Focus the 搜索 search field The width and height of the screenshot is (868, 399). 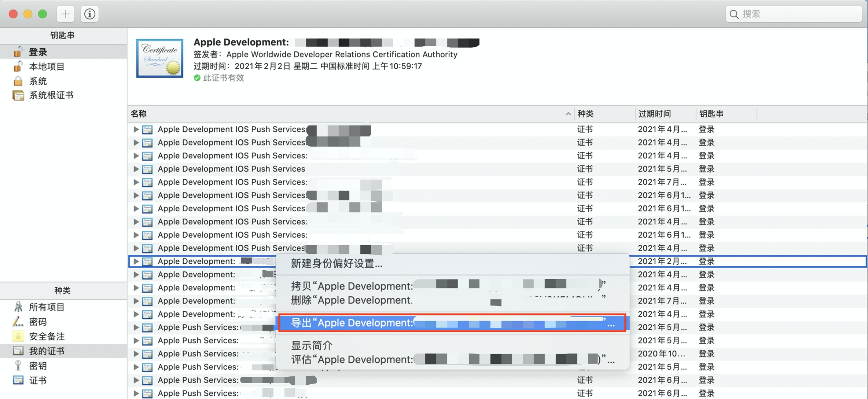point(794,14)
